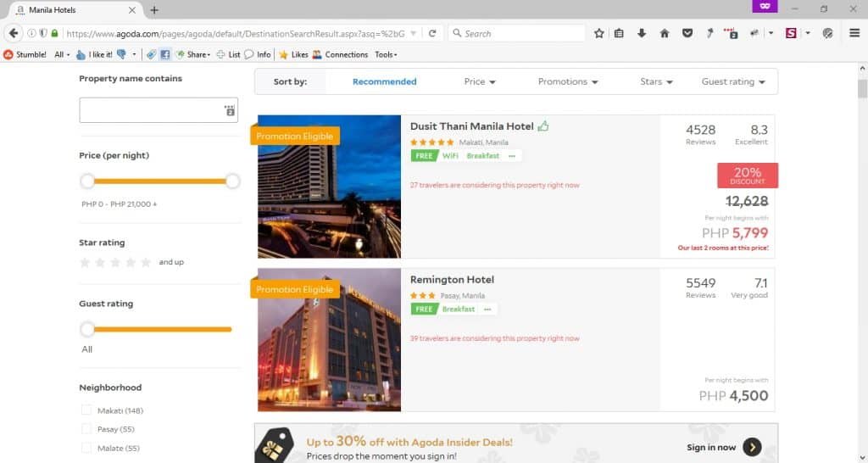Select the fifth star in Star rating

coord(146,263)
